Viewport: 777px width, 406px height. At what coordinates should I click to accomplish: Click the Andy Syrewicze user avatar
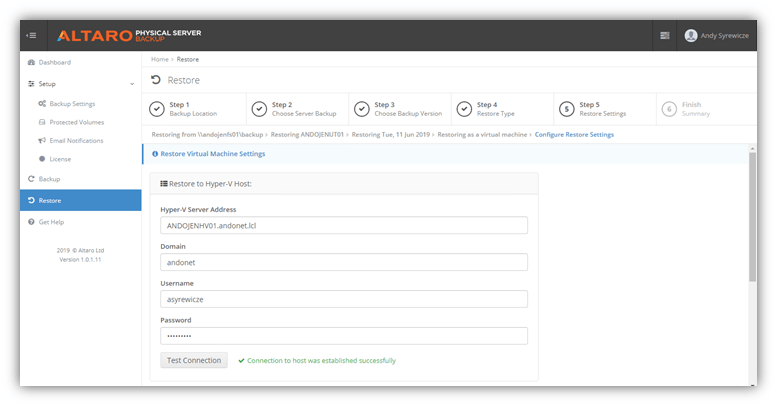[x=691, y=36]
